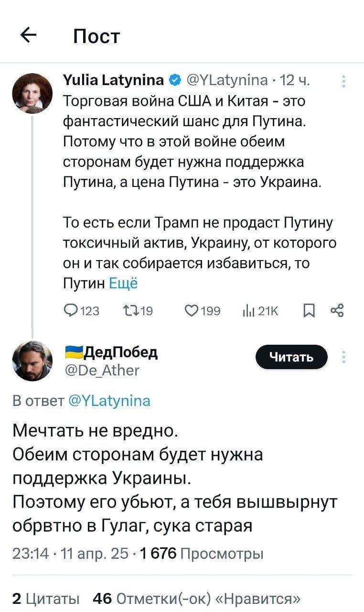The width and height of the screenshot is (364, 612).
Task: Open blue verified badge next to Yulia Latynina
Action: click(174, 80)
